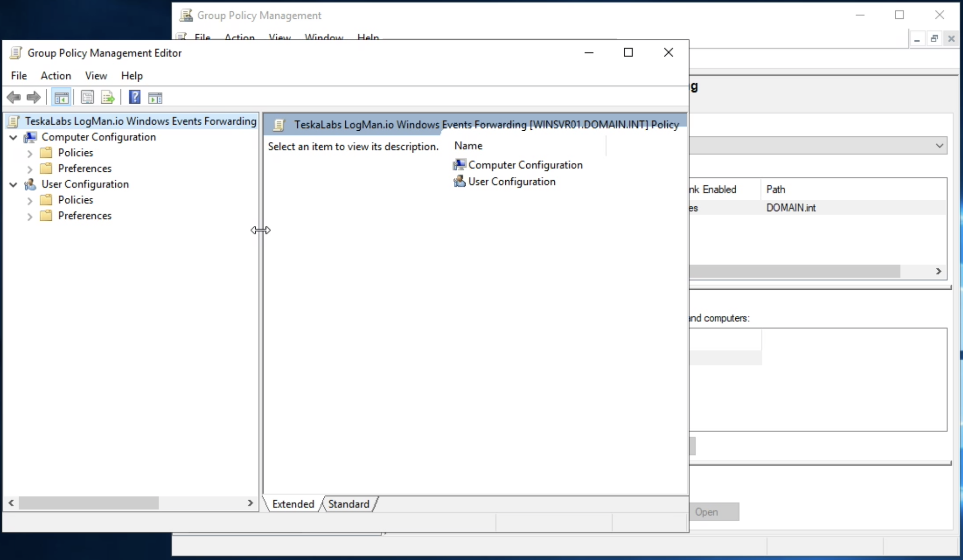Click Policies folder icon under Computer Configuration
Image resolution: width=963 pixels, height=560 pixels.
point(46,153)
